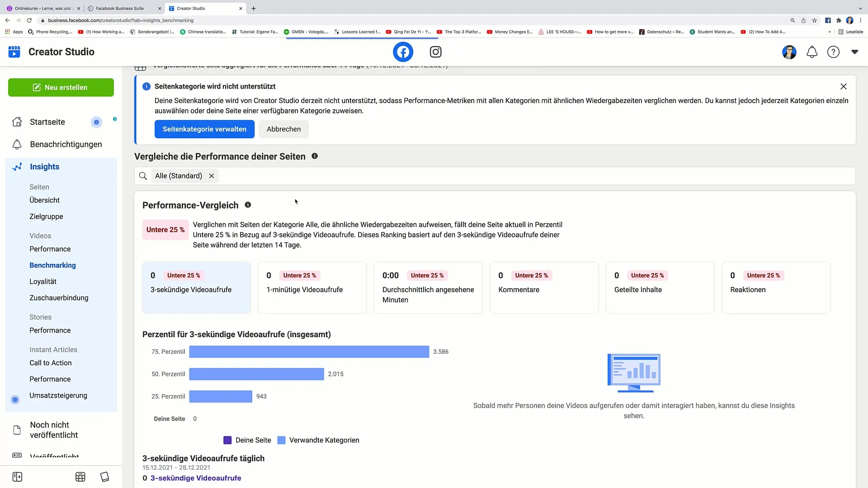
Task: Click the Benachrichtigungen bell icon
Action: pos(812,52)
